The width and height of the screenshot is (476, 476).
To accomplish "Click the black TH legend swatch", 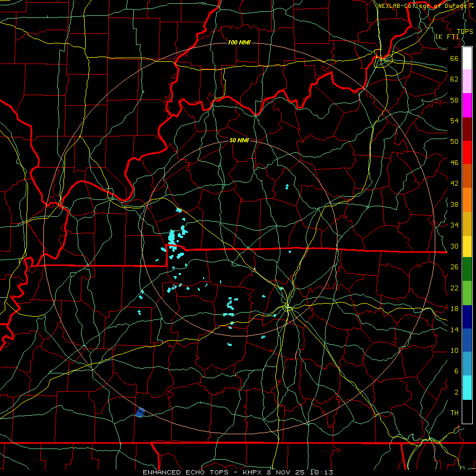I will click(x=467, y=411).
